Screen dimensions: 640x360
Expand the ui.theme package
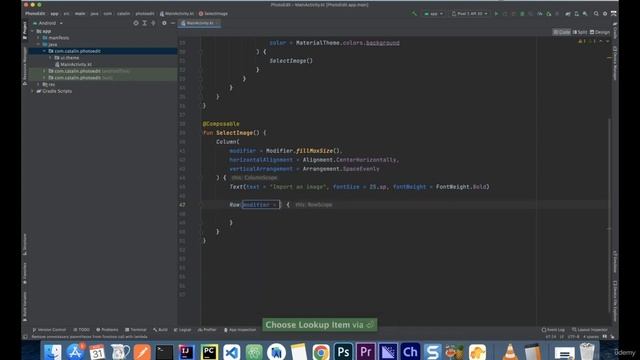click(x=50, y=58)
